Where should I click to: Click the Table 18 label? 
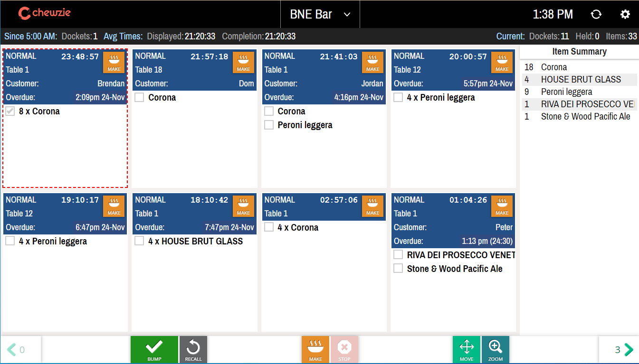149,70
